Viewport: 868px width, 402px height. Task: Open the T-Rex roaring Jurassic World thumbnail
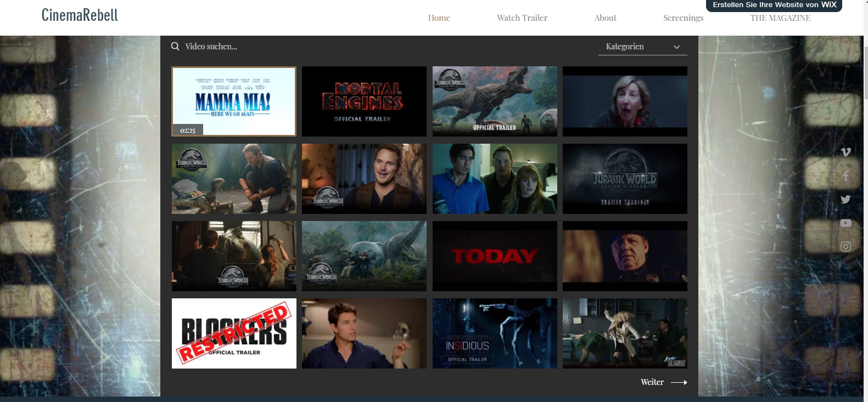(x=495, y=101)
